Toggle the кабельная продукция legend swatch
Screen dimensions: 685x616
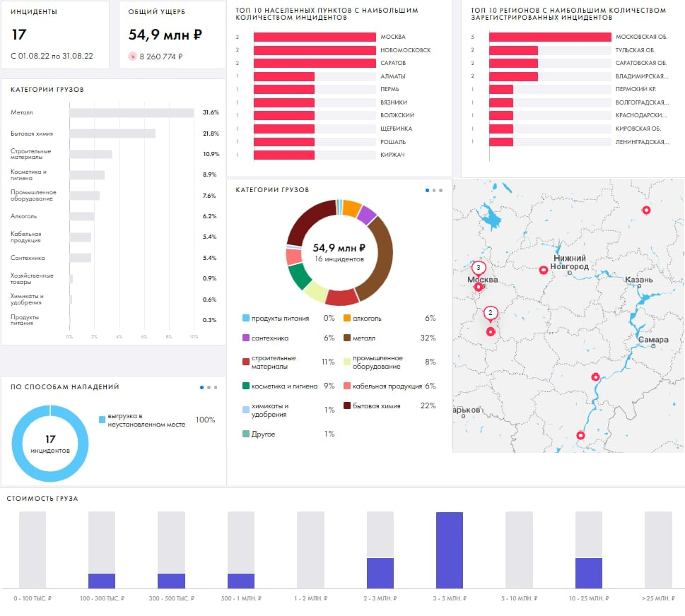coord(347,386)
